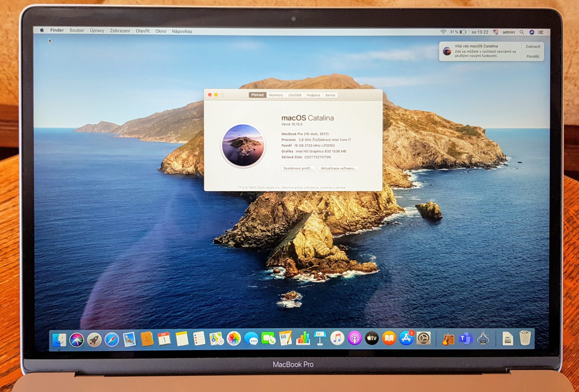Screen dimensions: 579x392
Task: Switch to the Úložiště tab
Action: (x=295, y=95)
